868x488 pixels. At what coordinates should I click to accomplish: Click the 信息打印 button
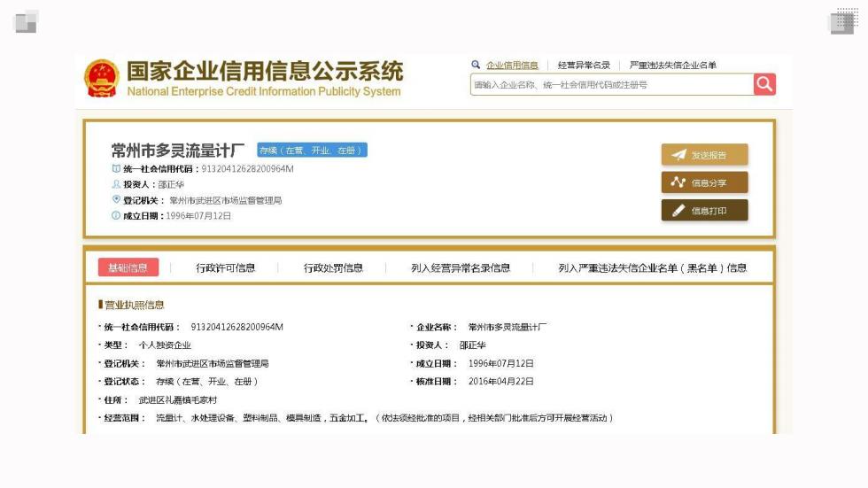705,210
